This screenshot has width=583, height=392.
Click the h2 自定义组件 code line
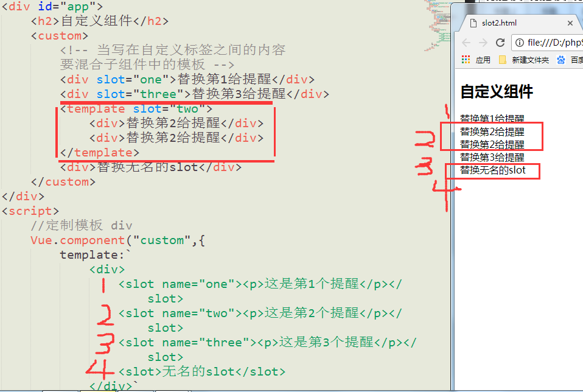100,21
